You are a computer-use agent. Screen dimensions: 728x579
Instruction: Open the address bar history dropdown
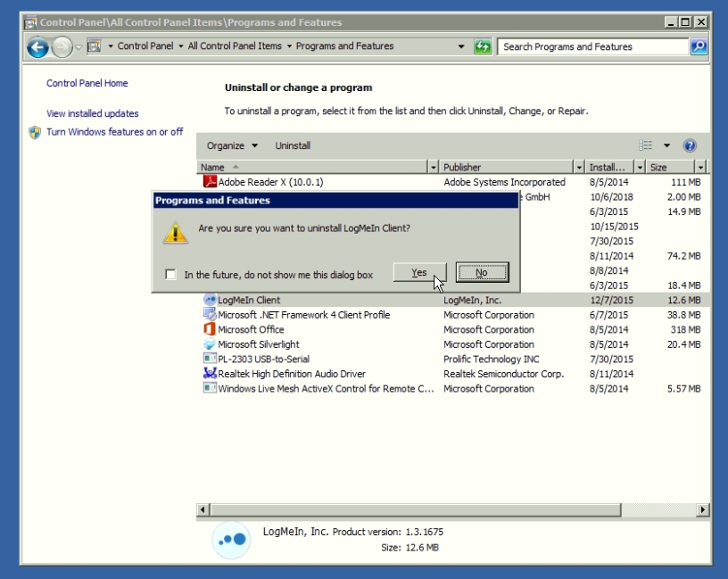pos(461,46)
